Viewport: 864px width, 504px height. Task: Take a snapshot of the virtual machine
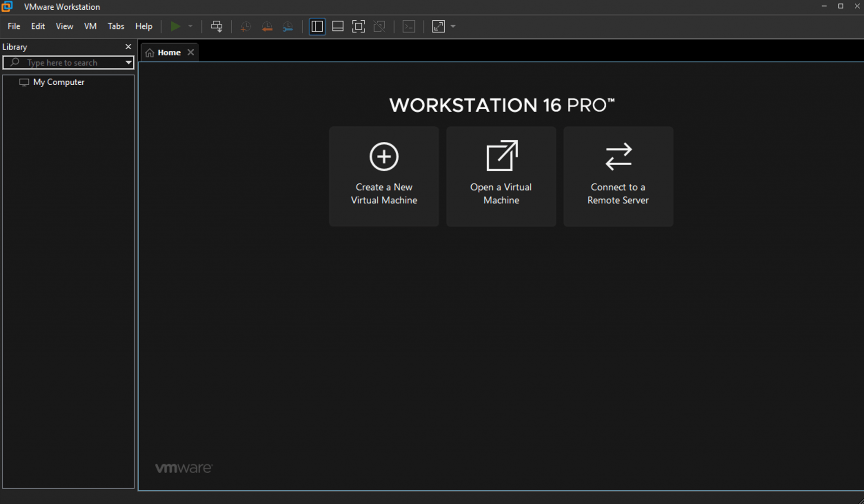245,26
